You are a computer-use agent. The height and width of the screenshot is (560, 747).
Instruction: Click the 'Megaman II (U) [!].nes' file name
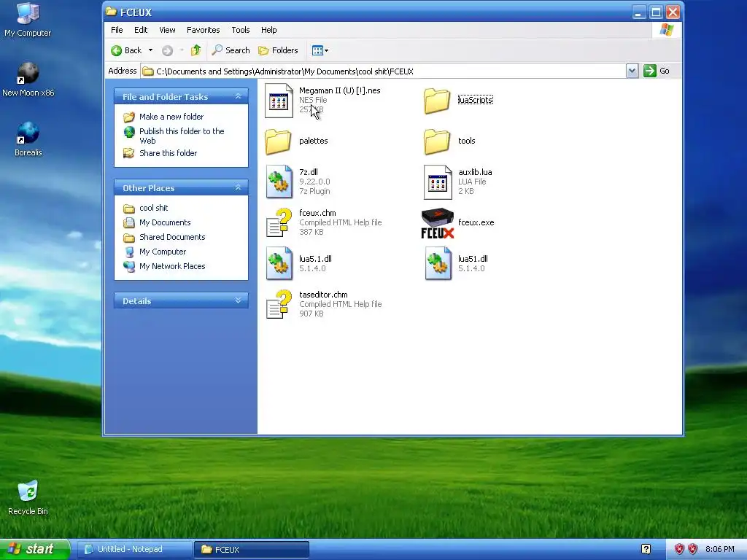(x=340, y=90)
